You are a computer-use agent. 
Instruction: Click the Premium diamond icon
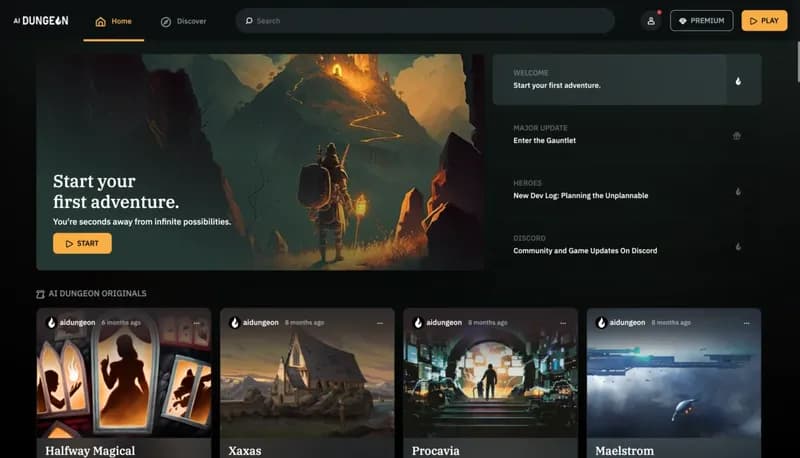(x=683, y=21)
